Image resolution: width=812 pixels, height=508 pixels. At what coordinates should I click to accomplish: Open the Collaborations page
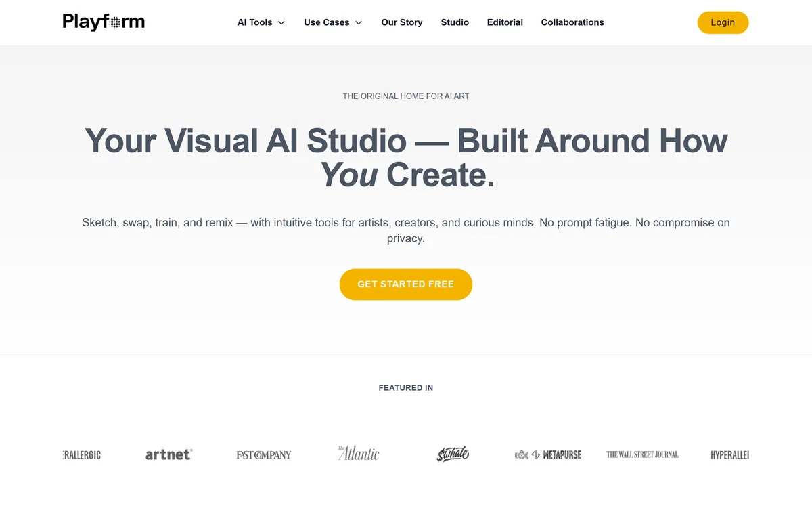(572, 22)
